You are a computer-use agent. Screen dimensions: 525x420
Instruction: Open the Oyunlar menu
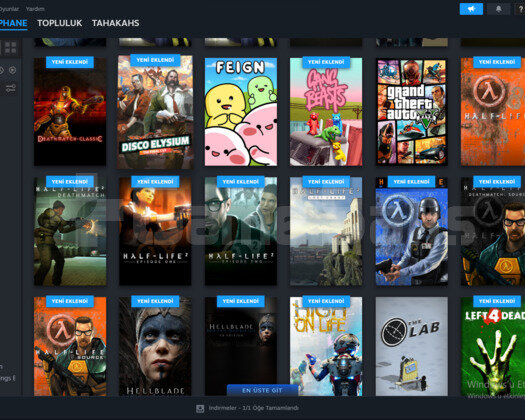click(x=9, y=9)
